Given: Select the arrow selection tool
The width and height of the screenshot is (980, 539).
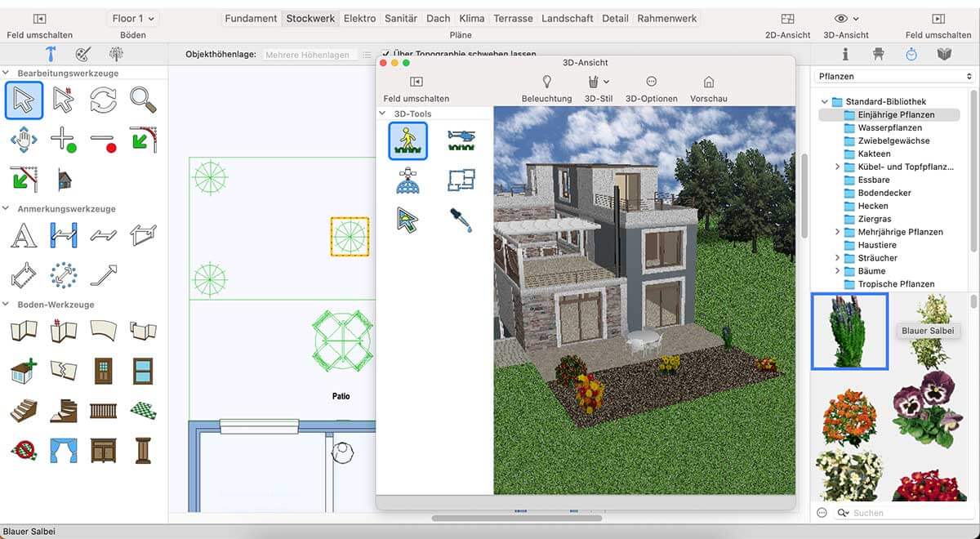Looking at the screenshot, I should [x=24, y=100].
